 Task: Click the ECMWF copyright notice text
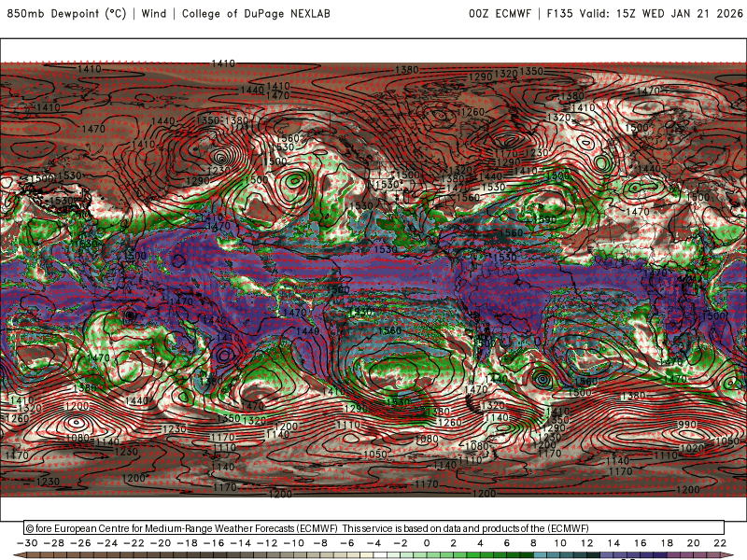tap(307, 528)
